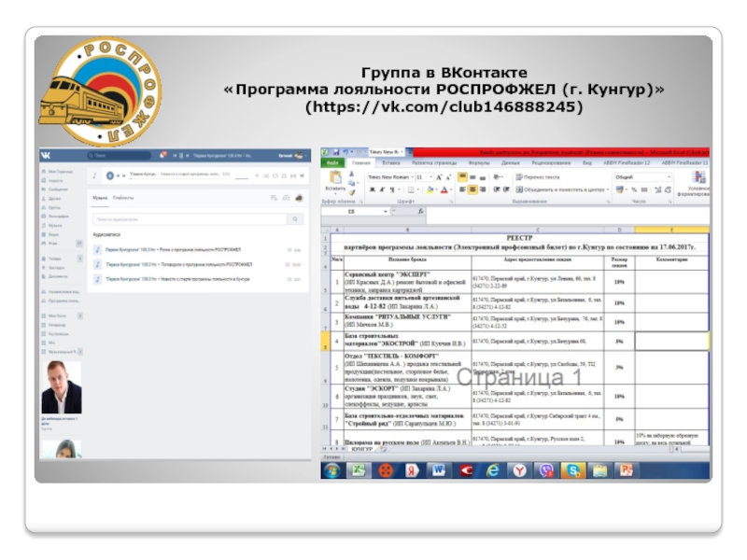Toggle bold formatting in Excel
The width and height of the screenshot is (747, 560).
tap(372, 190)
